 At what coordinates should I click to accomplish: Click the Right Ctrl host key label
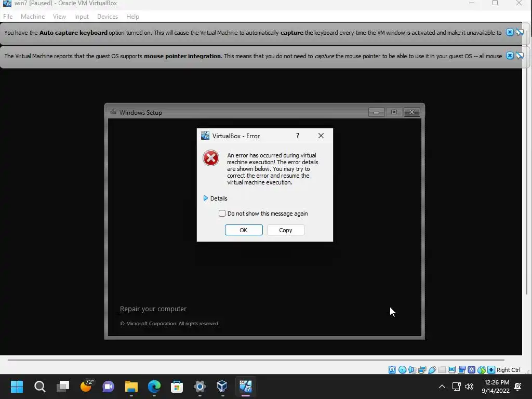(x=508, y=370)
